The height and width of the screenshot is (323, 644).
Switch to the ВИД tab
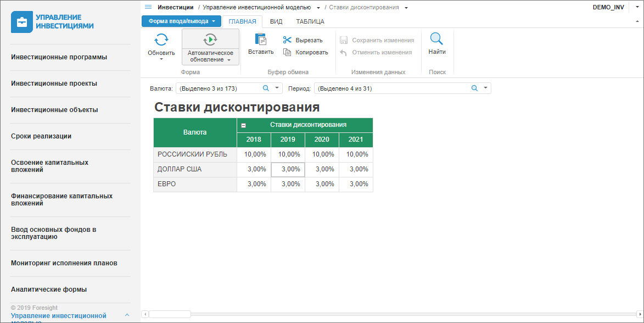276,21
